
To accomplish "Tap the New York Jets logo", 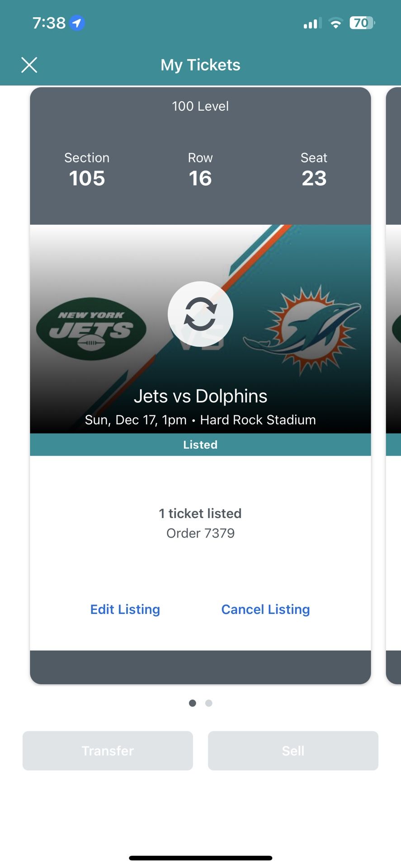I will (x=91, y=329).
